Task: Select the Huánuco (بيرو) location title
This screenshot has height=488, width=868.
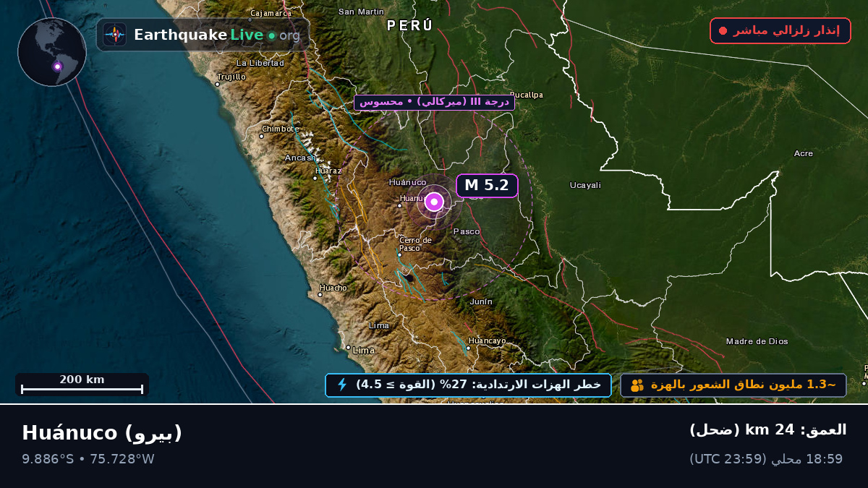Action: 102,432
